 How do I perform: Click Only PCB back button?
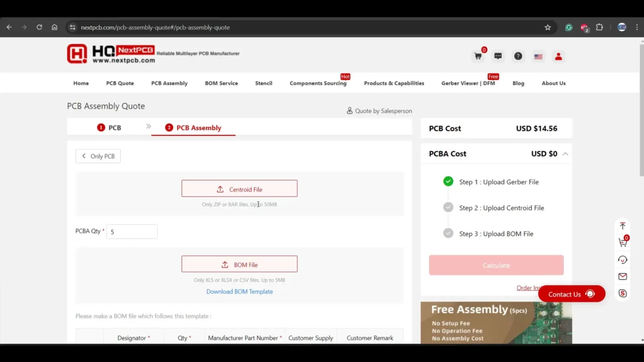(98, 156)
